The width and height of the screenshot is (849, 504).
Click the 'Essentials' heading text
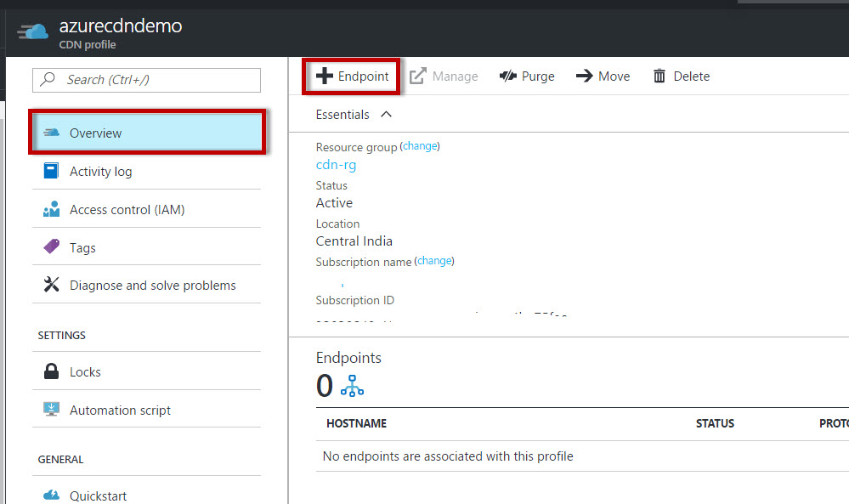point(342,115)
